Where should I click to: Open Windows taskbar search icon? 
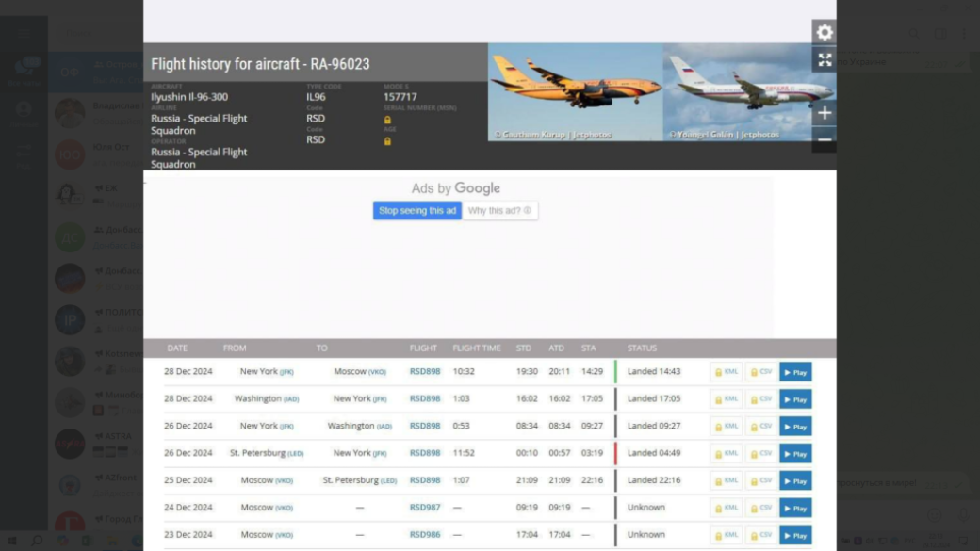(37, 541)
